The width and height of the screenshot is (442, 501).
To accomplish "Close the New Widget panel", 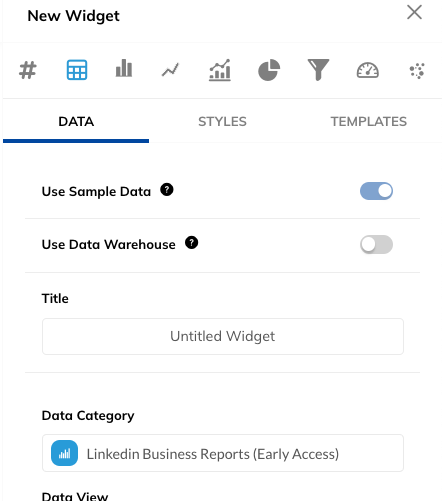I will [414, 12].
